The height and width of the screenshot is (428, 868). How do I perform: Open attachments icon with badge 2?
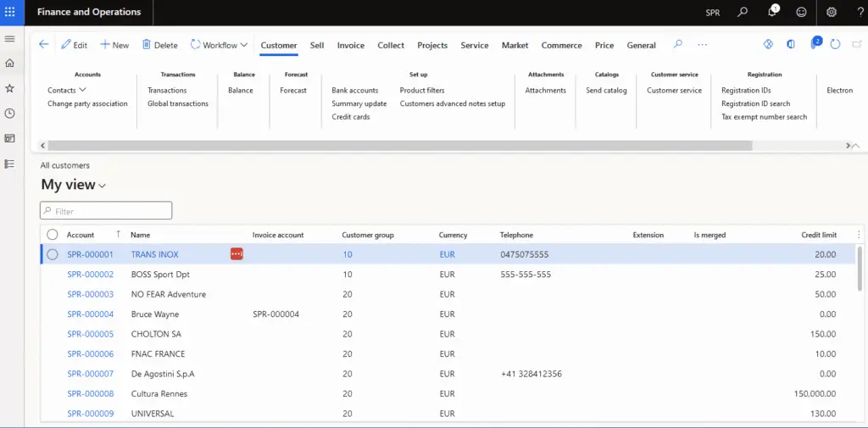[x=815, y=43]
